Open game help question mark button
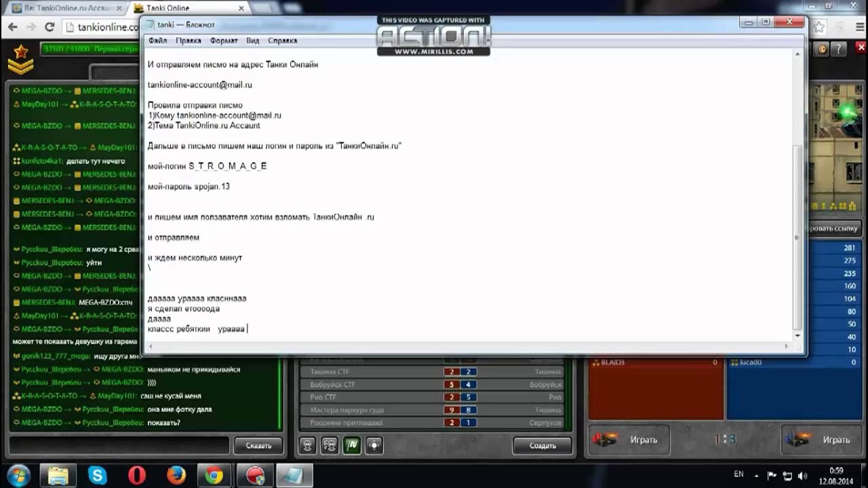 840,49
